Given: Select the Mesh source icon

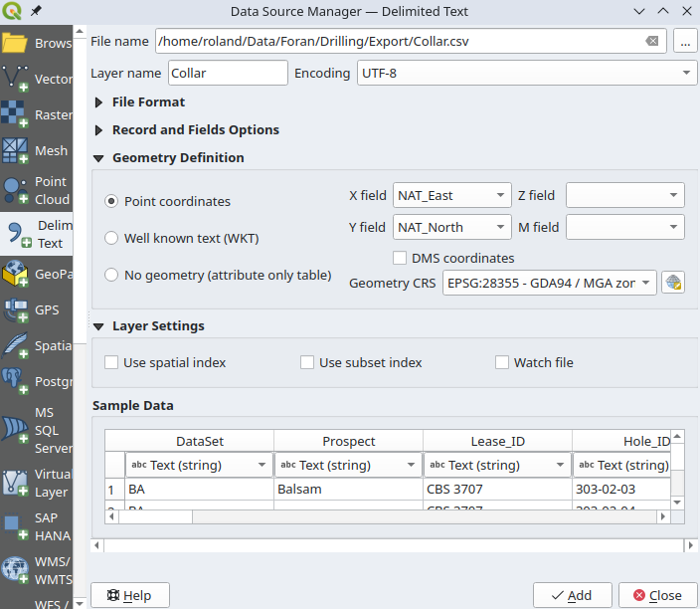Looking at the screenshot, I should (x=15, y=150).
